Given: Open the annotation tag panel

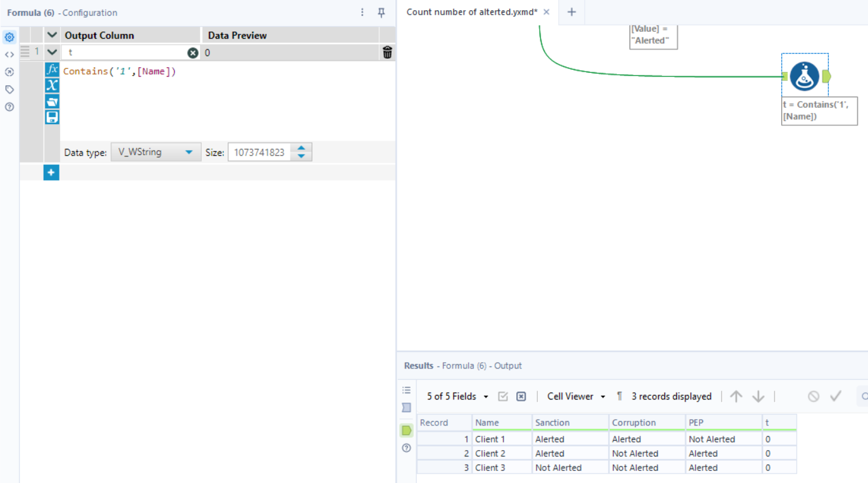Looking at the screenshot, I should [x=9, y=89].
